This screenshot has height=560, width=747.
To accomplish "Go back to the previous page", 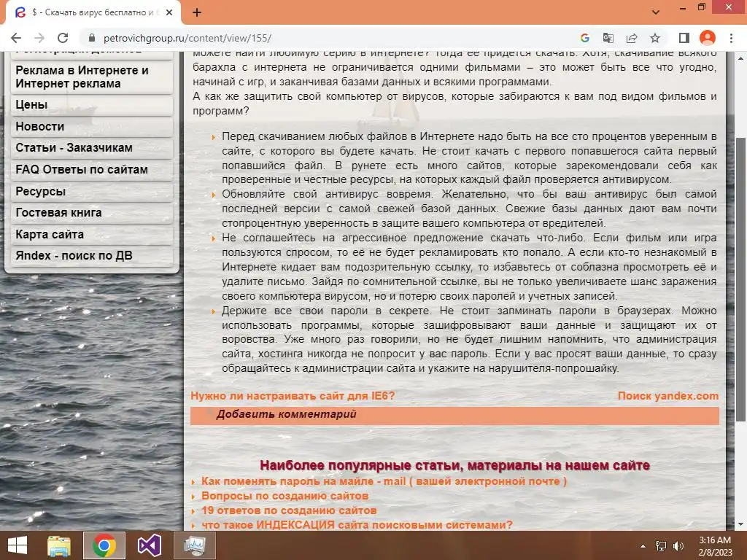I will (x=16, y=38).
